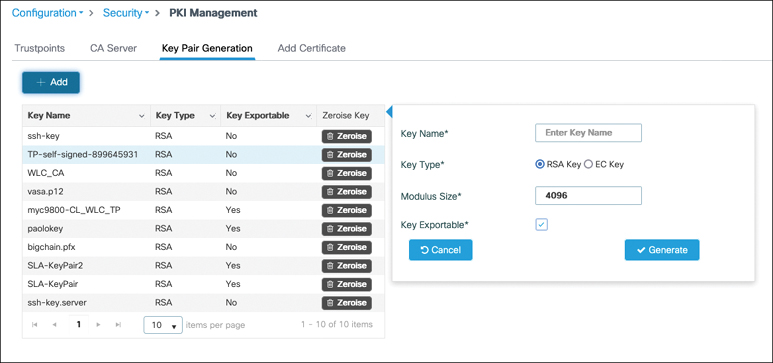
Task: Zeroise the SLA-KeyPair2 key pair
Action: coord(347,266)
